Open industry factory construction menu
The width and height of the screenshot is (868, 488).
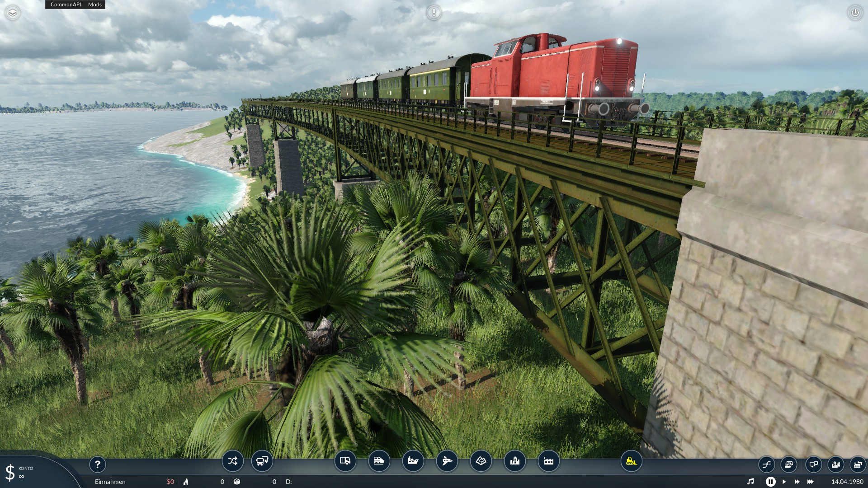coord(548,461)
